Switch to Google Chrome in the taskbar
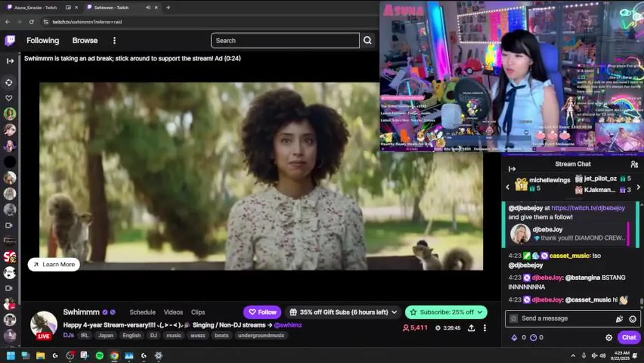Image resolution: width=644 pixels, height=363 pixels. [114, 355]
